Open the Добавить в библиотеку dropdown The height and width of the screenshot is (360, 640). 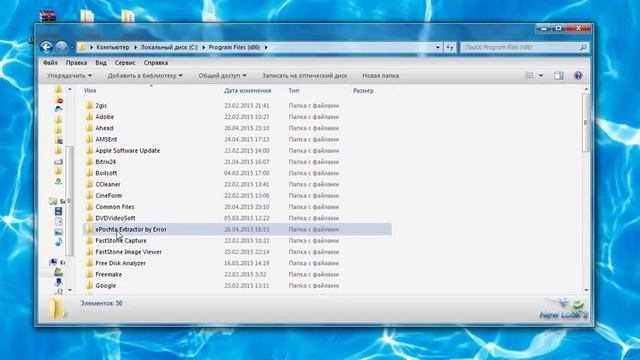[145, 76]
